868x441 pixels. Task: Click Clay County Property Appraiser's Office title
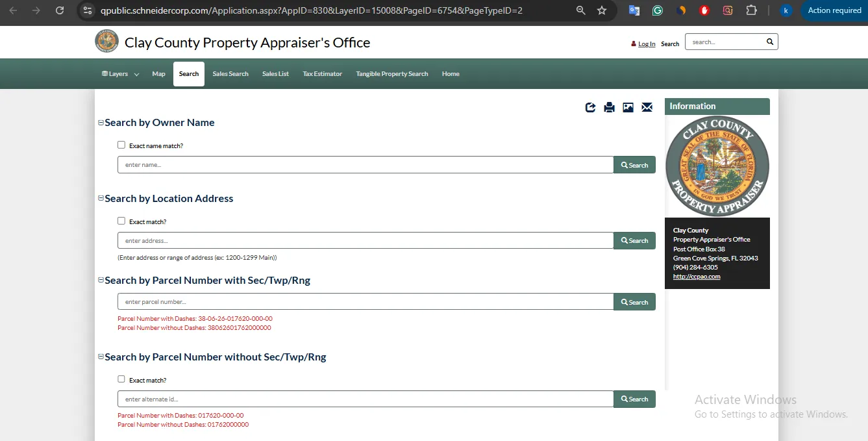[x=247, y=43]
